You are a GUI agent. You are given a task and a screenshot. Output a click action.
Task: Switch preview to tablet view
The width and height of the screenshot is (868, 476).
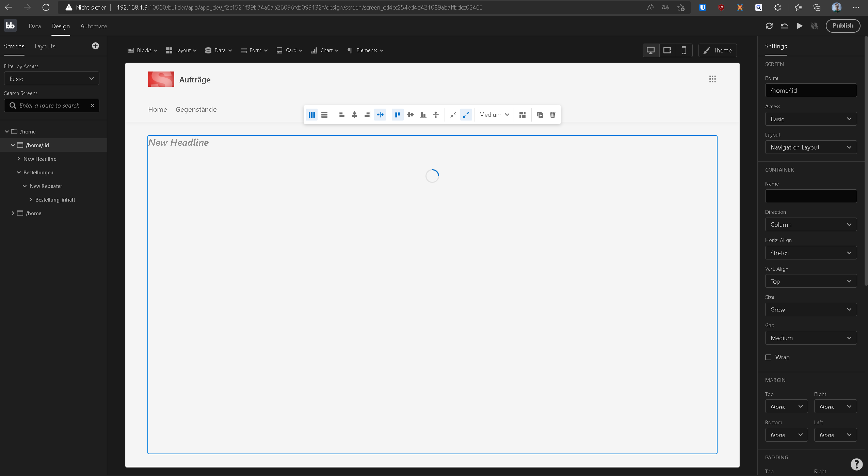point(667,50)
